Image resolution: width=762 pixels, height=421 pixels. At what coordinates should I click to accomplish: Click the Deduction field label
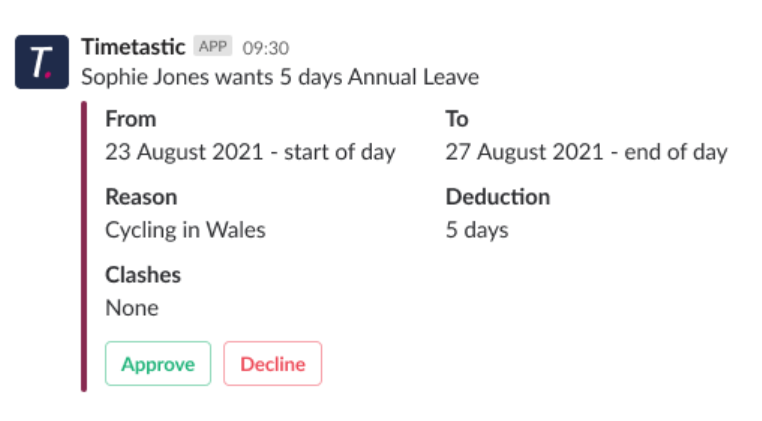click(x=498, y=197)
